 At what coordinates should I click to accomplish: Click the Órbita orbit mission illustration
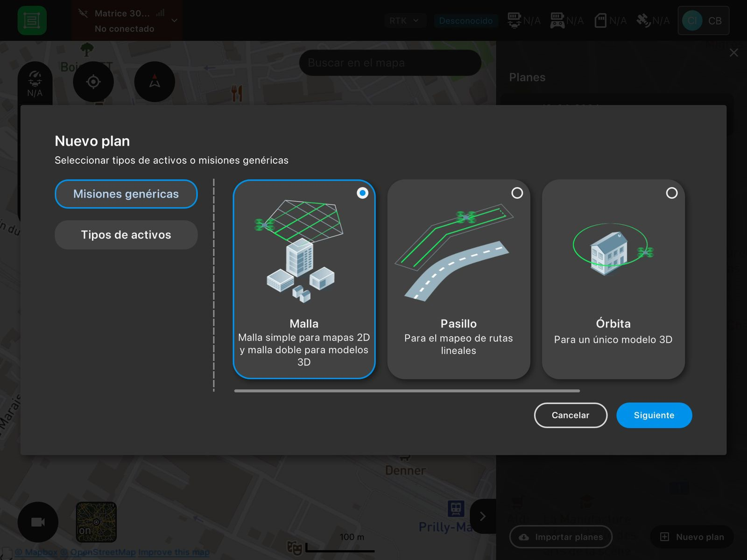pyautogui.click(x=613, y=250)
